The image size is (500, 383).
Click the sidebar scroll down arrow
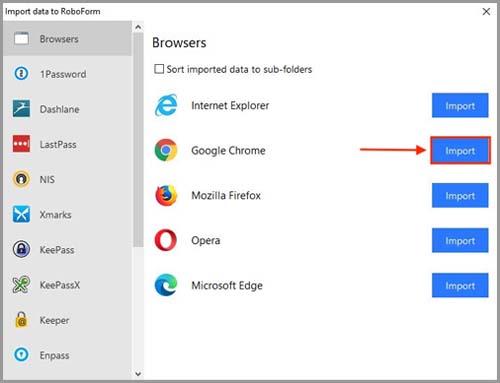tap(138, 374)
